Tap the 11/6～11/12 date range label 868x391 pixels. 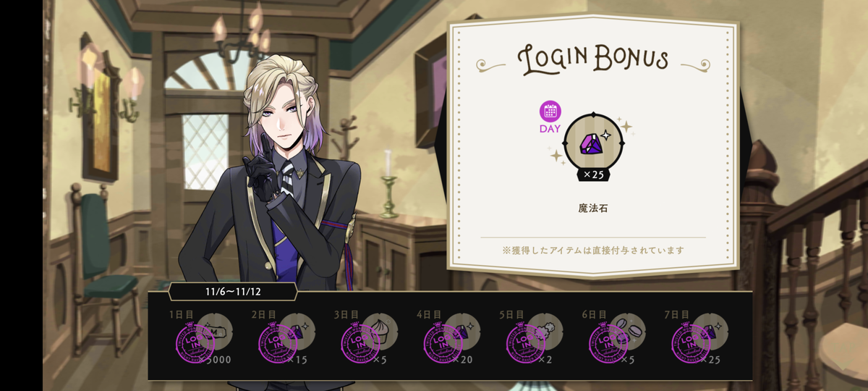[233, 292]
